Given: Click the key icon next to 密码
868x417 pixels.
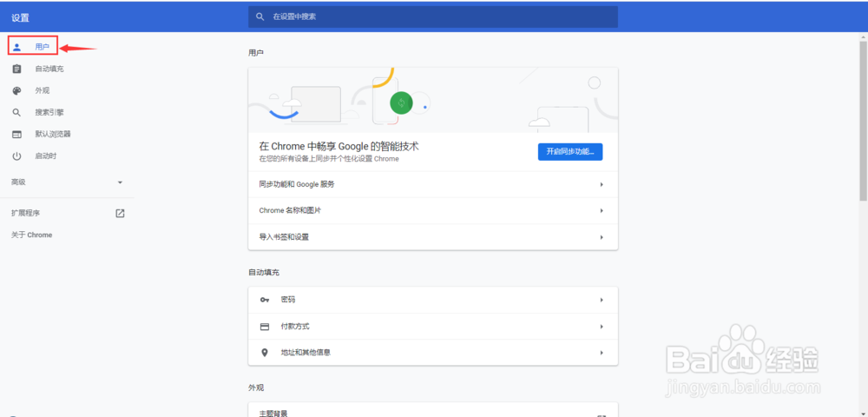Looking at the screenshot, I should (265, 300).
